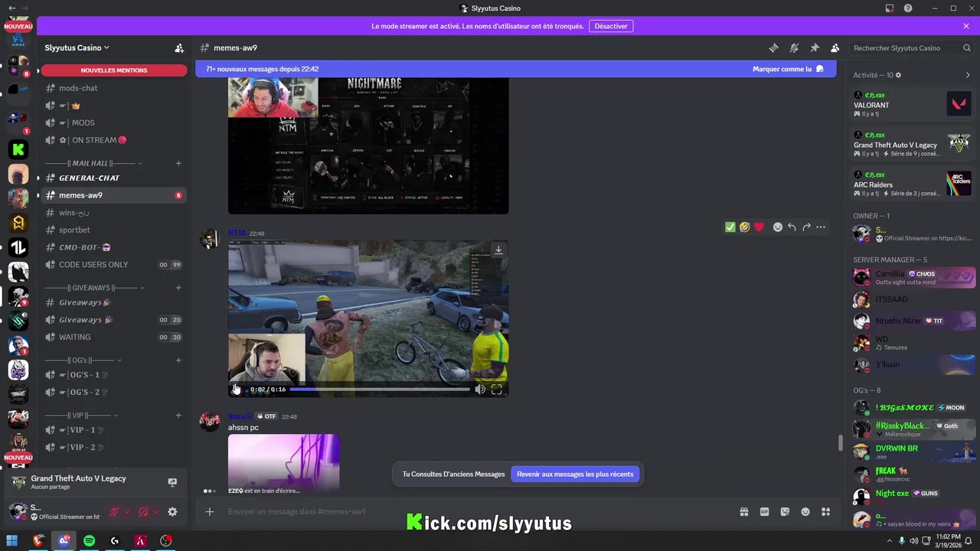
Task: Invite people to server icon
Action: (x=179, y=47)
